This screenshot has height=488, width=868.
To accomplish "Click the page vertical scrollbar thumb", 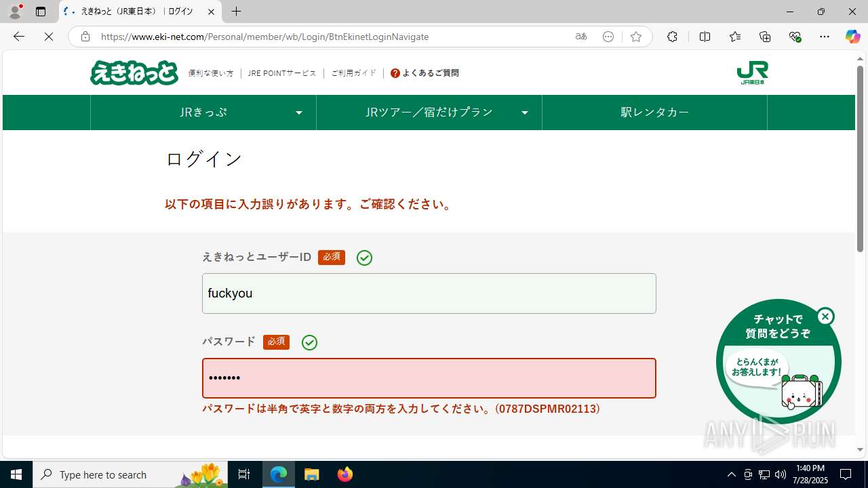I will tap(860, 159).
